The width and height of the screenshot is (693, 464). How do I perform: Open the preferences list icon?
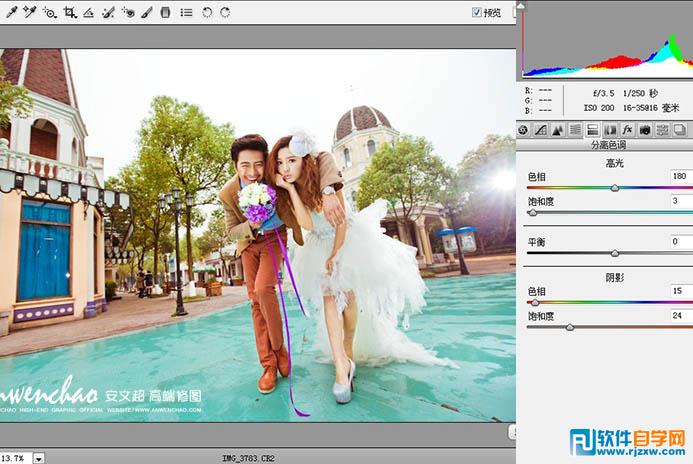pos(186,13)
